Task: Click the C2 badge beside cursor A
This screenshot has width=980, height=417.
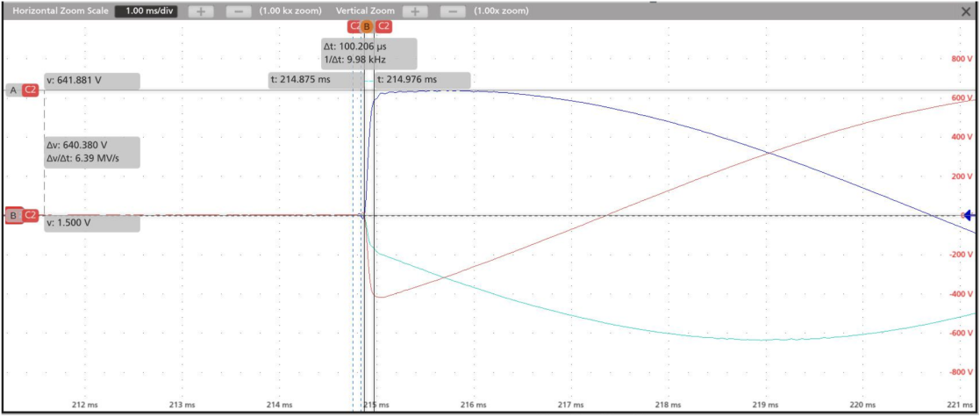Action: (x=31, y=90)
